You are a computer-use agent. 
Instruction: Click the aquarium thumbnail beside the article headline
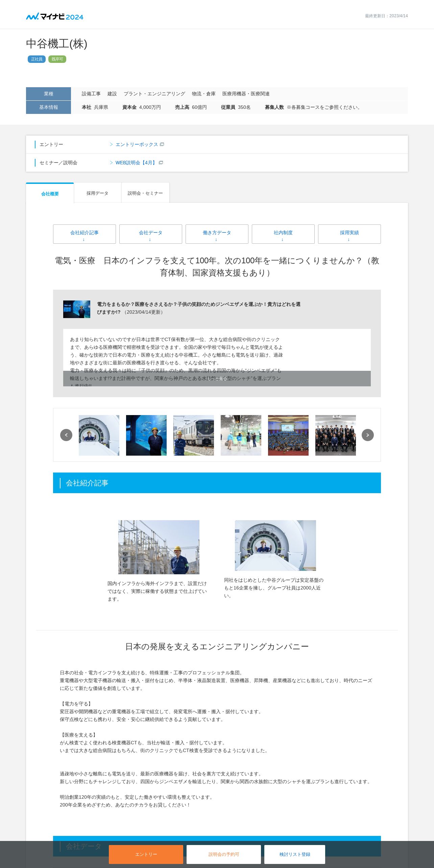coord(77,309)
